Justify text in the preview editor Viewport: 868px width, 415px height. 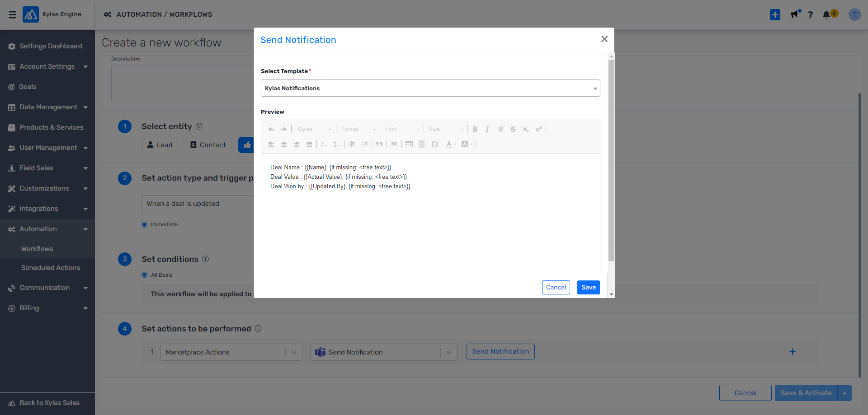[x=309, y=145]
